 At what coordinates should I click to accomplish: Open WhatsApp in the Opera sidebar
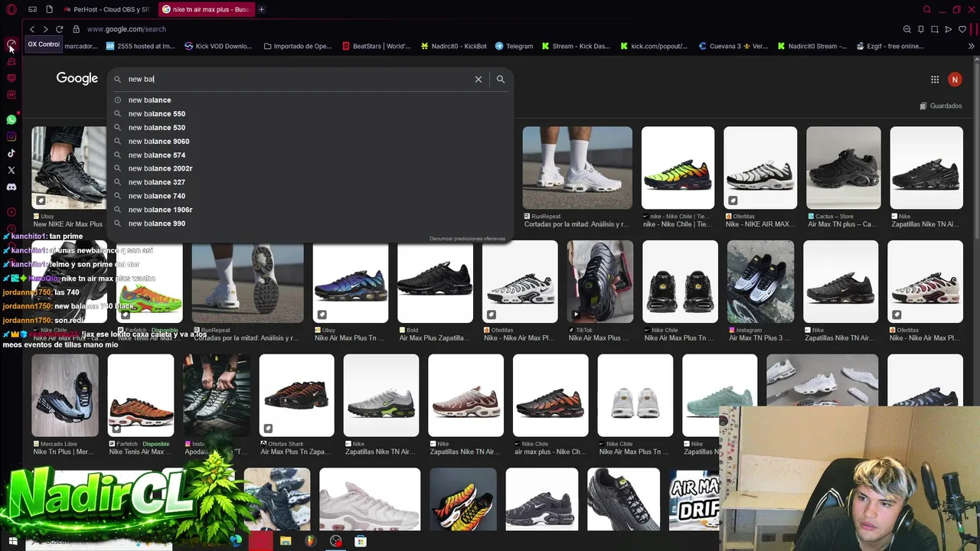pos(11,120)
